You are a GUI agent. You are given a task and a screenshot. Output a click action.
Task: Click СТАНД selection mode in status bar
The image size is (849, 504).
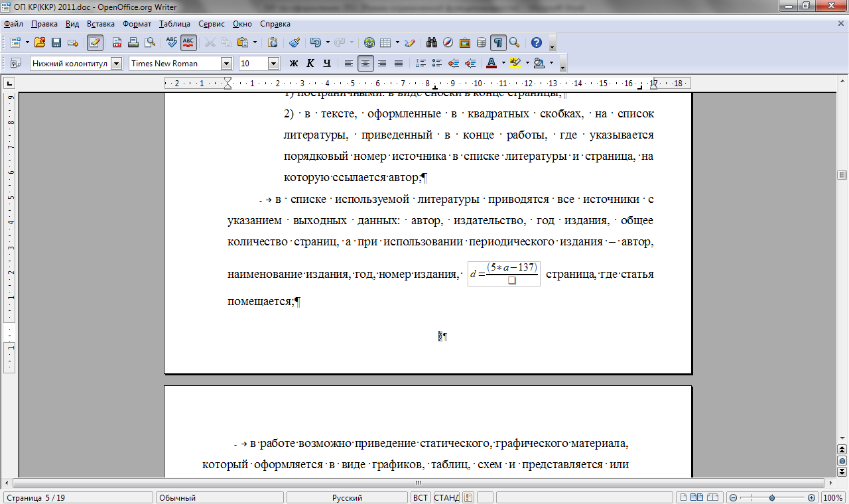tap(446, 497)
